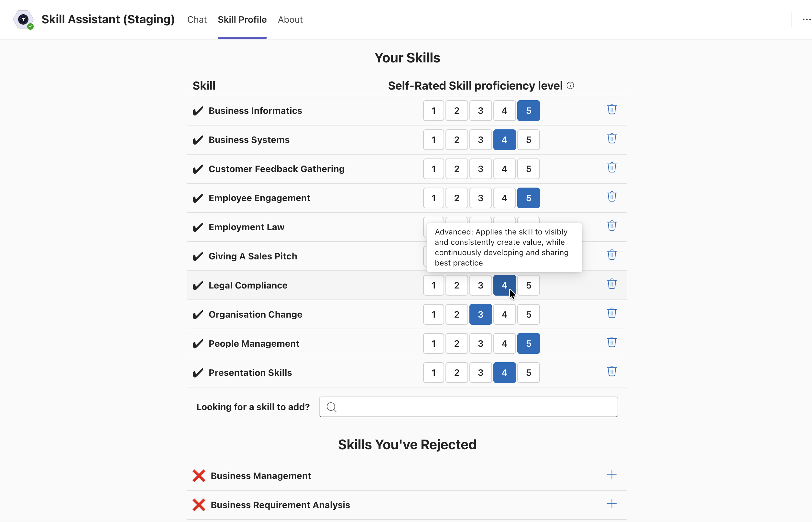812x522 pixels.
Task: Select rating 5 for Customer Feedback Gathering
Action: pyautogui.click(x=528, y=169)
